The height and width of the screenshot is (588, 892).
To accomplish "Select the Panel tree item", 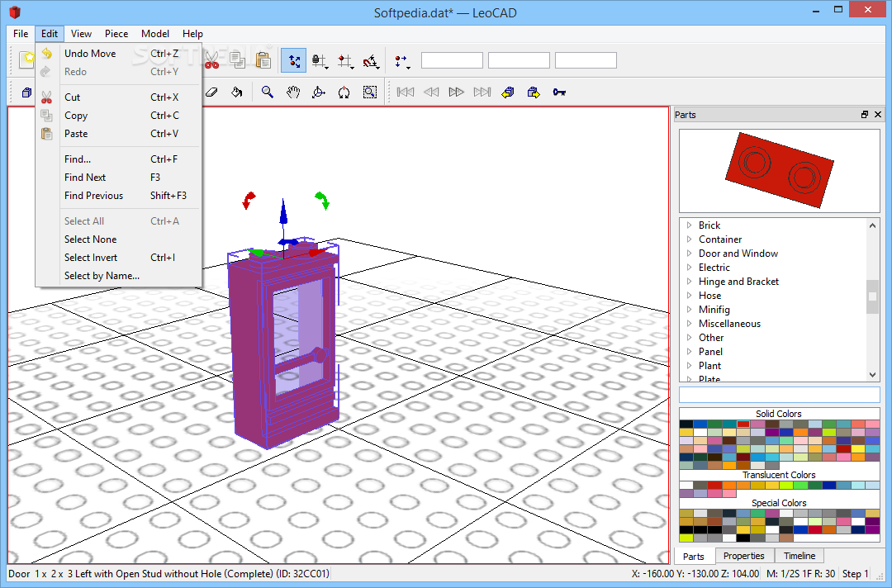I will [710, 352].
